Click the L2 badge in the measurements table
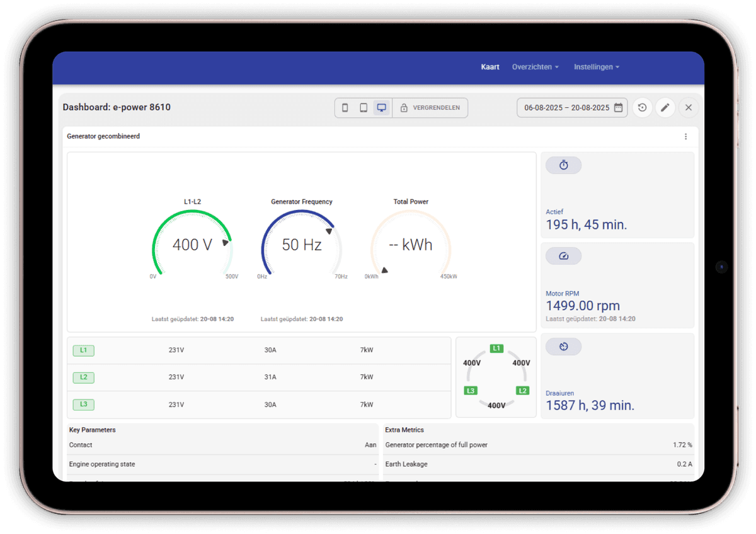 click(x=83, y=377)
